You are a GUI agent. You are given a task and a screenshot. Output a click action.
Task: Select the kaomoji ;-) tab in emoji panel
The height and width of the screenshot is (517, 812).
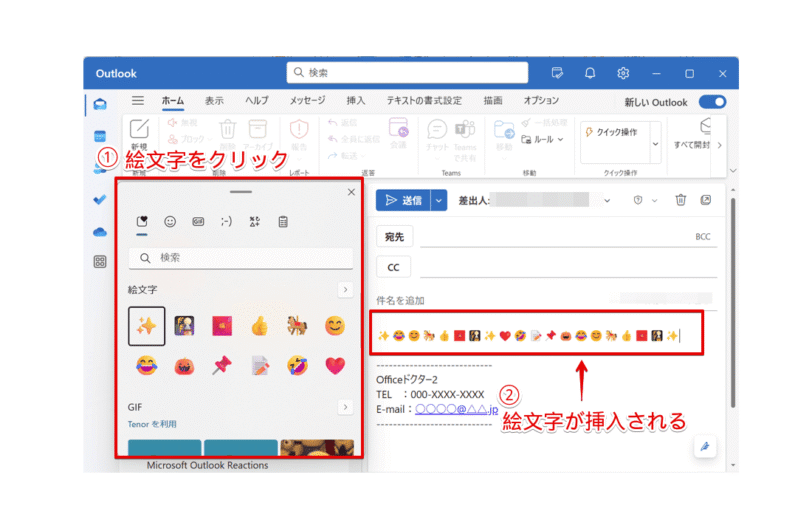226,222
